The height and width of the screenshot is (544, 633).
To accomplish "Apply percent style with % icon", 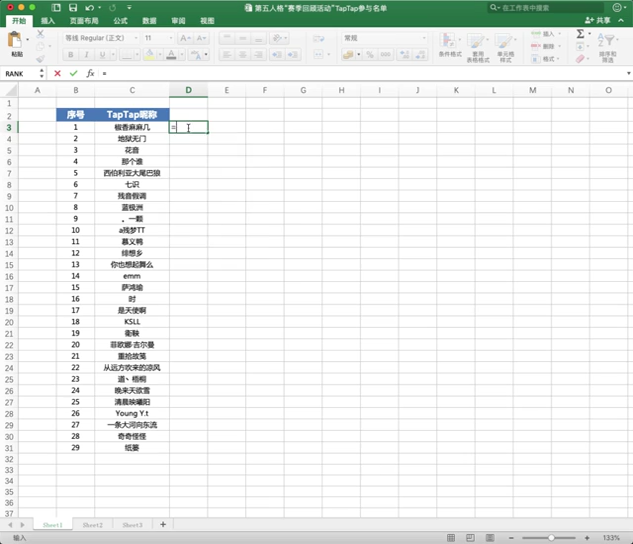I will (x=370, y=54).
